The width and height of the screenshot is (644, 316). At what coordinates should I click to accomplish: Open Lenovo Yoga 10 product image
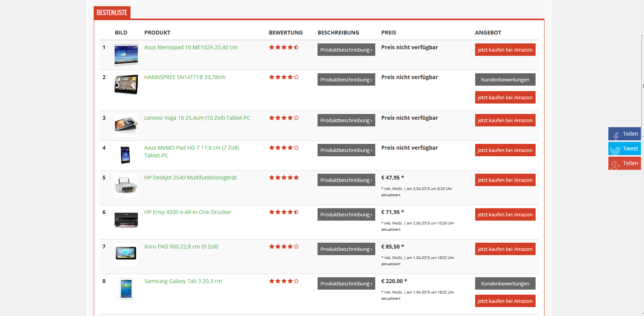pyautogui.click(x=126, y=125)
